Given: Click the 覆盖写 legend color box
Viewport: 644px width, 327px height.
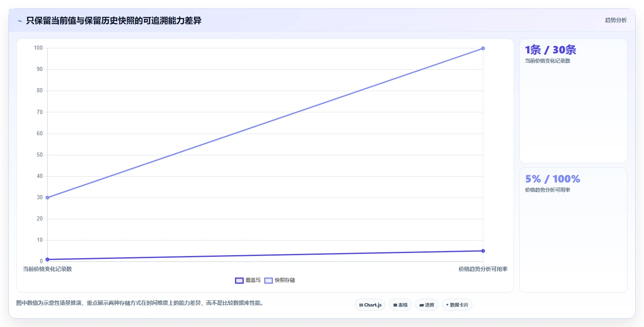Looking at the screenshot, I should [239, 280].
